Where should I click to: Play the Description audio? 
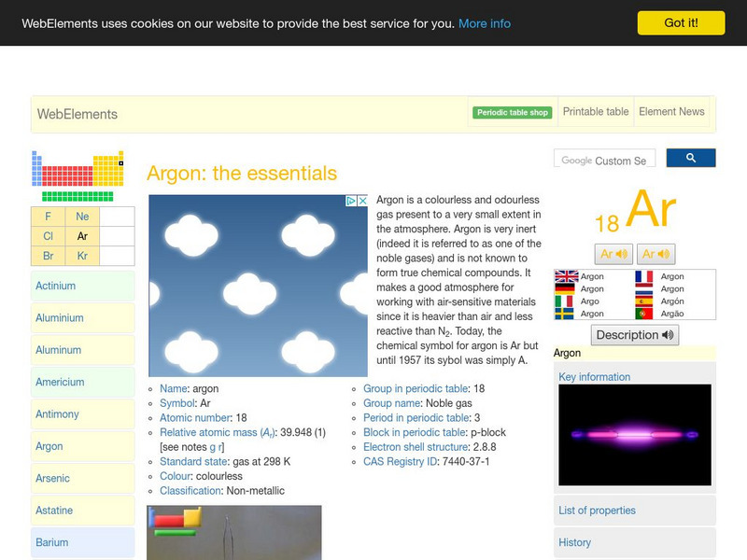(x=635, y=335)
